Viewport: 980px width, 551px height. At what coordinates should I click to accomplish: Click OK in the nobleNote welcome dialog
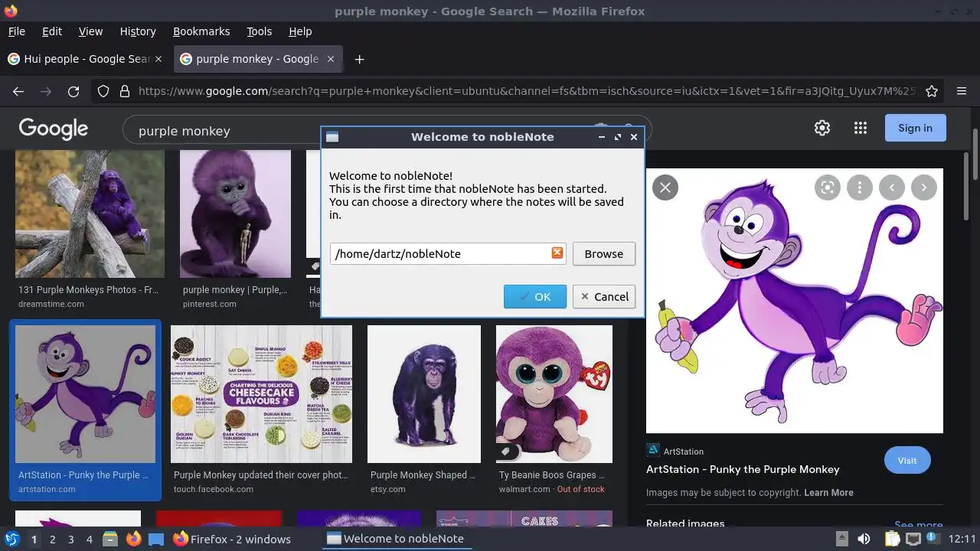(534, 297)
